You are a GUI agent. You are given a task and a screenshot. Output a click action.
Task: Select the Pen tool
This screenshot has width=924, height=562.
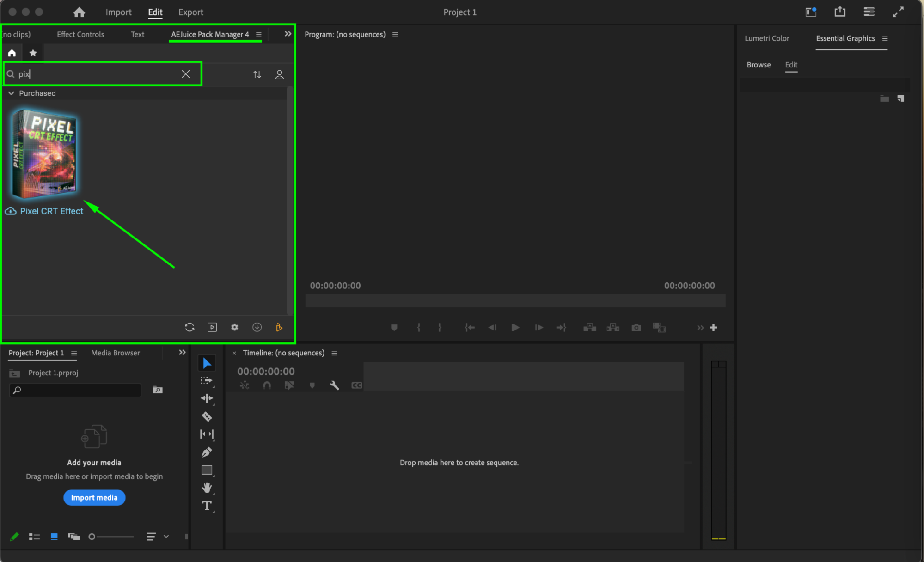pyautogui.click(x=207, y=452)
